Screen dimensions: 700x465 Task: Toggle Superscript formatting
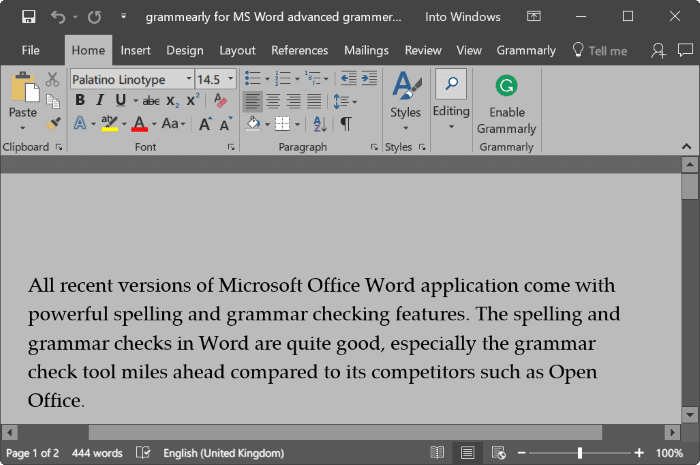tap(193, 100)
